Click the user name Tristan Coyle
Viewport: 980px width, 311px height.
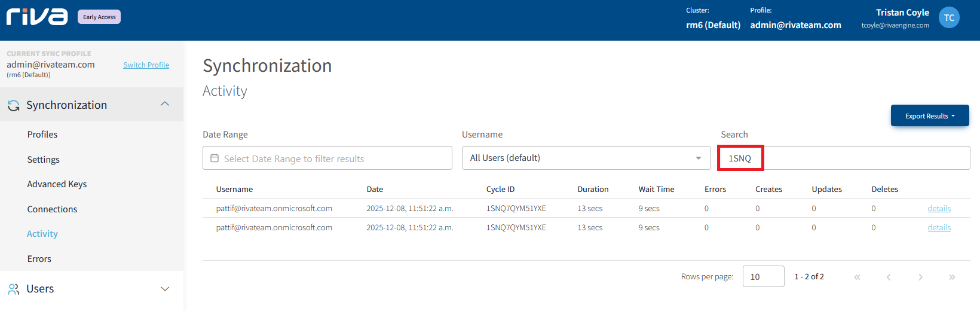click(902, 13)
